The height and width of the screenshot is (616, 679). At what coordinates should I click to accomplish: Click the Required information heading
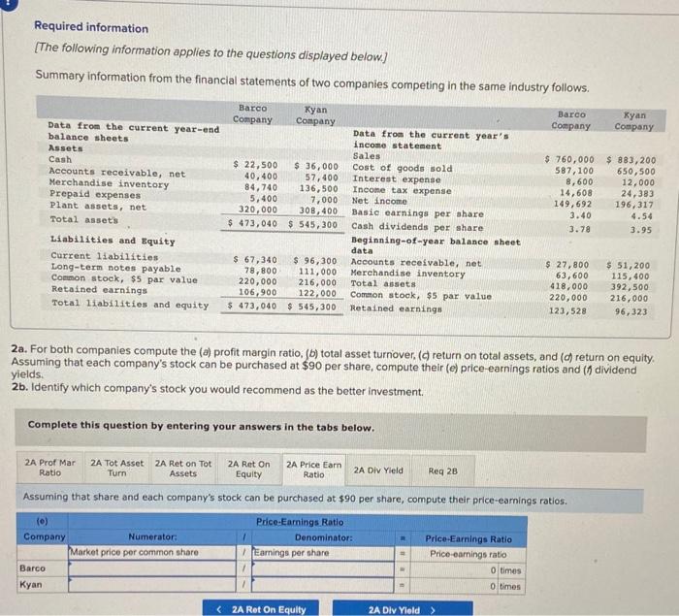(91, 27)
